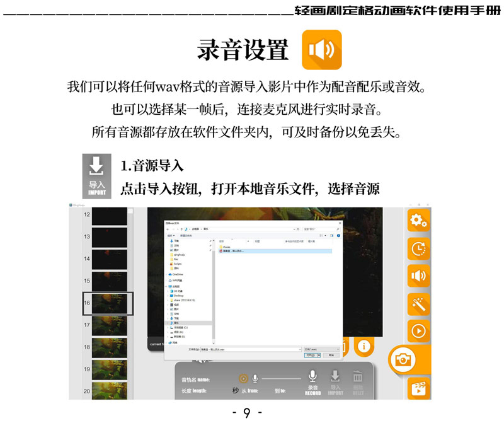
Task: Click the 打开 open button in dialog
Action: 311,355
